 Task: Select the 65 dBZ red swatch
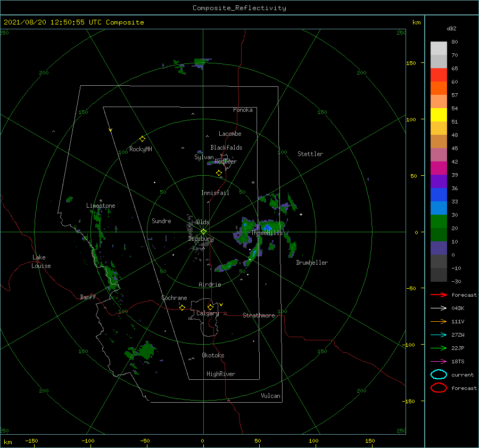(439, 75)
